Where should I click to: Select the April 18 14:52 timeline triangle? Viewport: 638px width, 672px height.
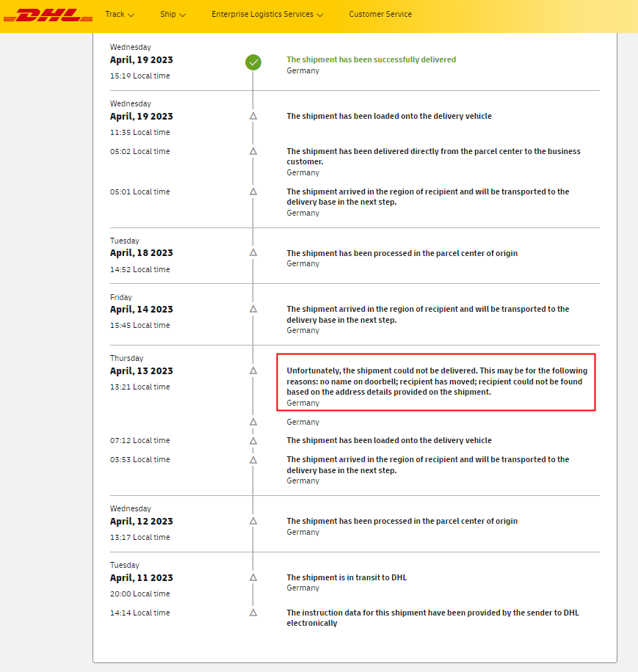click(253, 252)
